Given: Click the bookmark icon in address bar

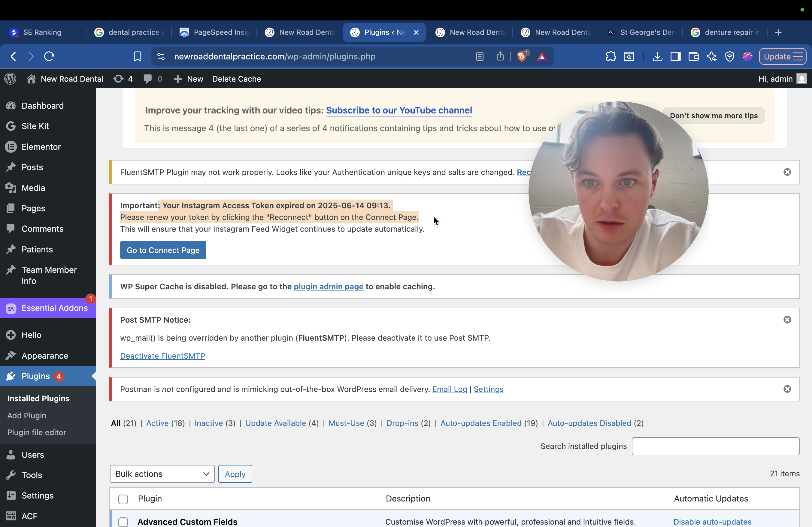Looking at the screenshot, I should (137, 56).
